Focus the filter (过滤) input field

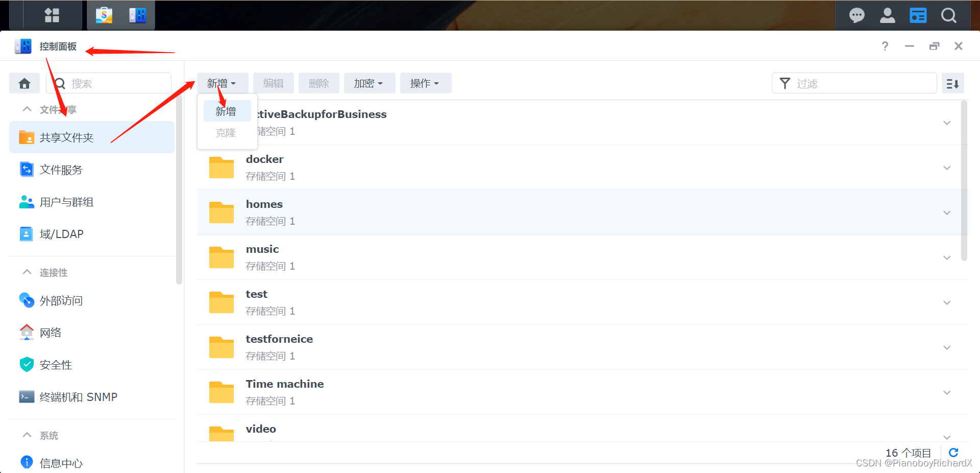click(x=854, y=83)
